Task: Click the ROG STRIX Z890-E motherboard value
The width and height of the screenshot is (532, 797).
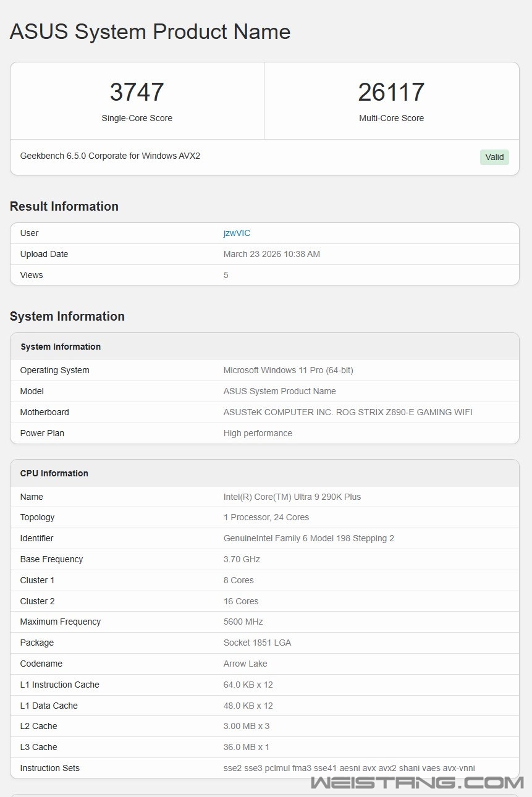Action: 347,412
